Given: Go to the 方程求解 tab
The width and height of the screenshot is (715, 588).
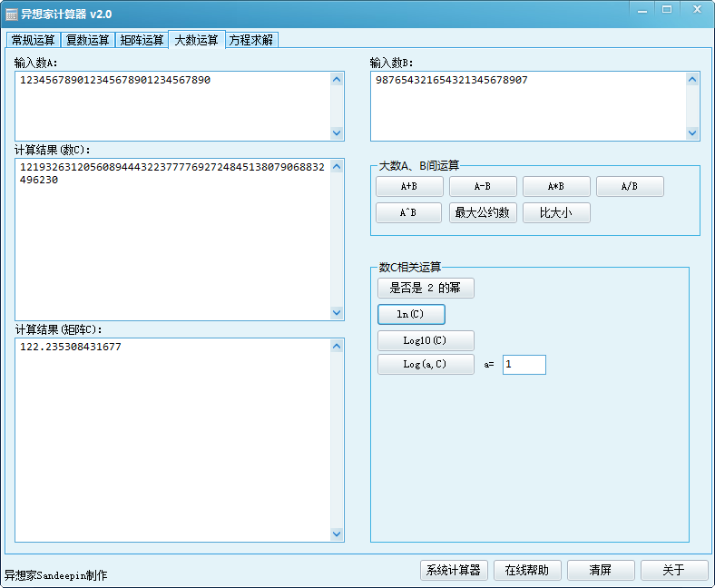Looking at the screenshot, I should pos(251,40).
